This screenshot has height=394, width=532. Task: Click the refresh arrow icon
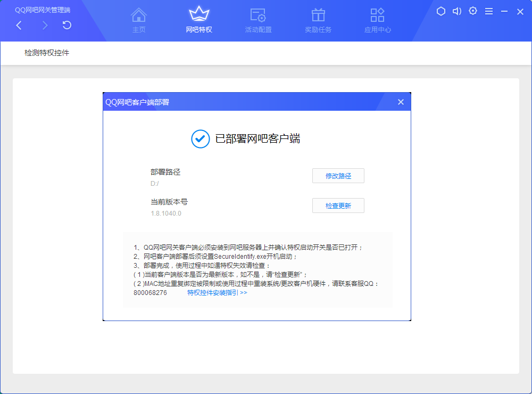pos(66,24)
